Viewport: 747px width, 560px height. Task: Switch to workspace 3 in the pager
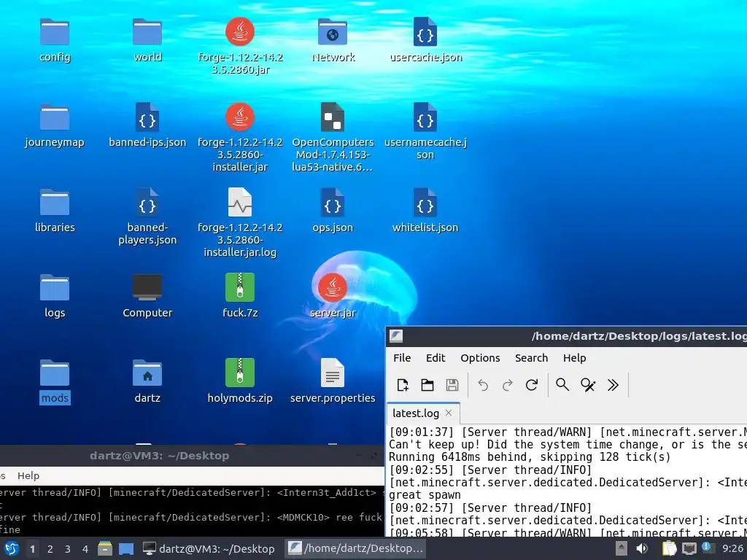[x=68, y=549]
